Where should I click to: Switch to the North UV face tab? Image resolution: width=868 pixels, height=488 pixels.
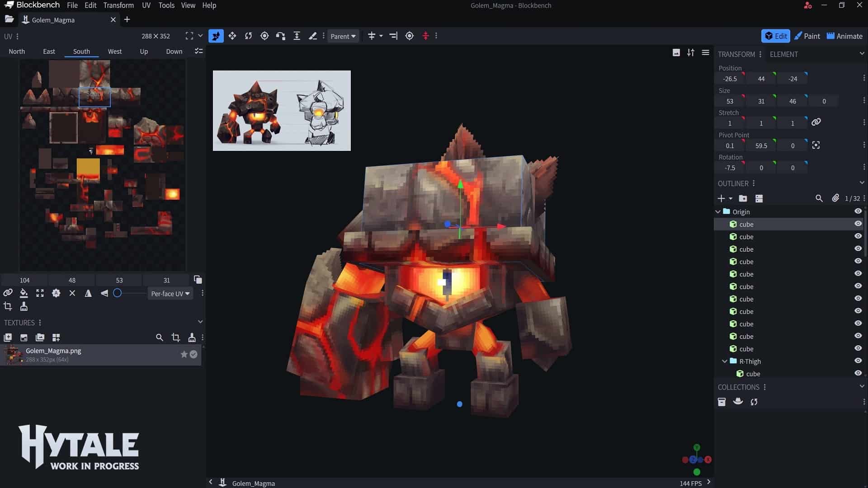click(x=17, y=51)
